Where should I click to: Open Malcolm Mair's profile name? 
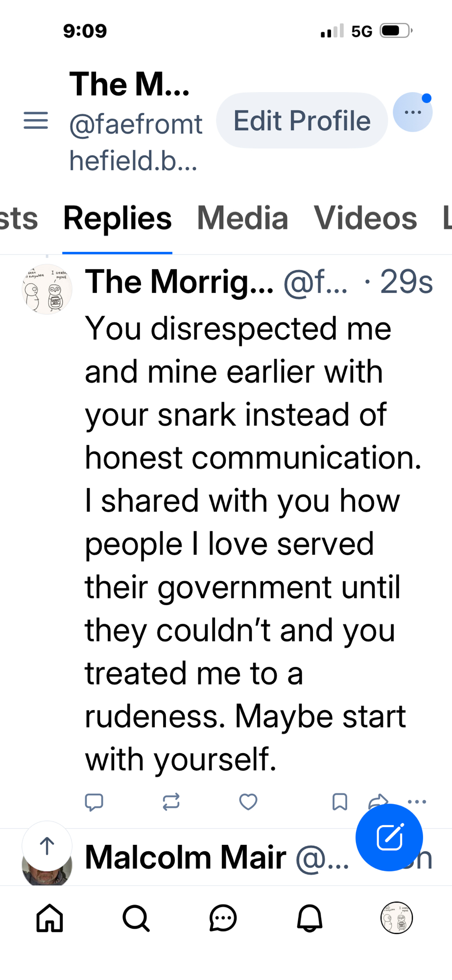pos(186,857)
